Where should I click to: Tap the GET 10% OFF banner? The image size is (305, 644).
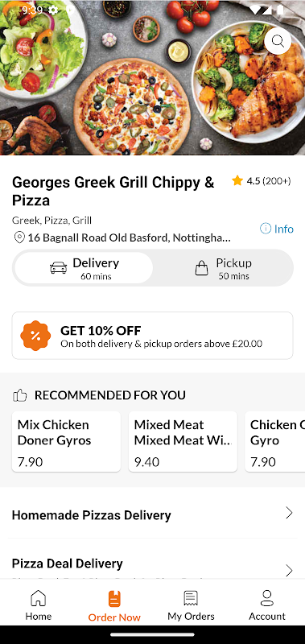[152, 336]
